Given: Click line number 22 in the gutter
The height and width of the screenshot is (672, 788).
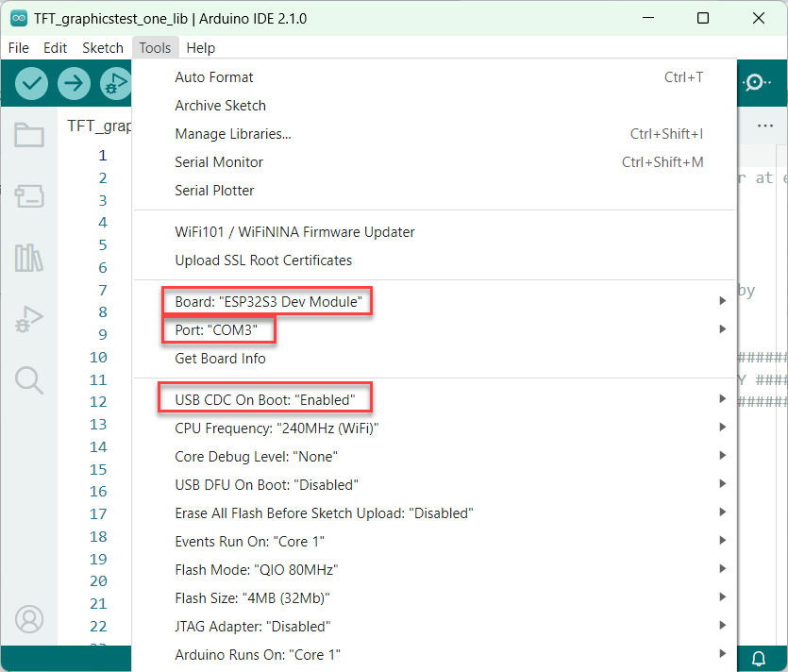Looking at the screenshot, I should pos(98,627).
